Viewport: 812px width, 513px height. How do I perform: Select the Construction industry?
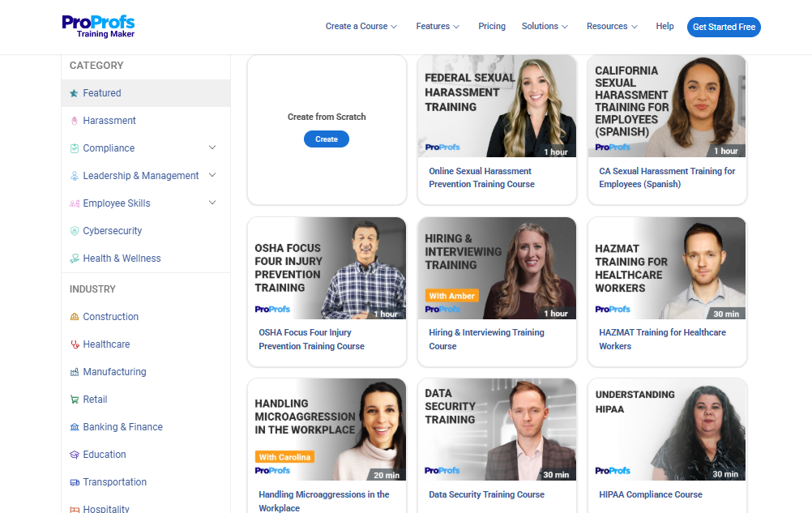tap(146, 317)
